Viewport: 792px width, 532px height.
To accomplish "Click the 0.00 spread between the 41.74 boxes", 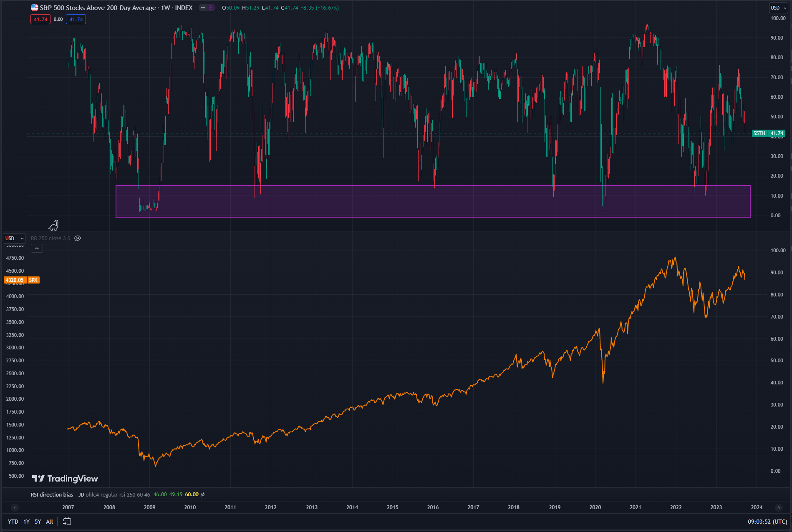I will 58,19.
